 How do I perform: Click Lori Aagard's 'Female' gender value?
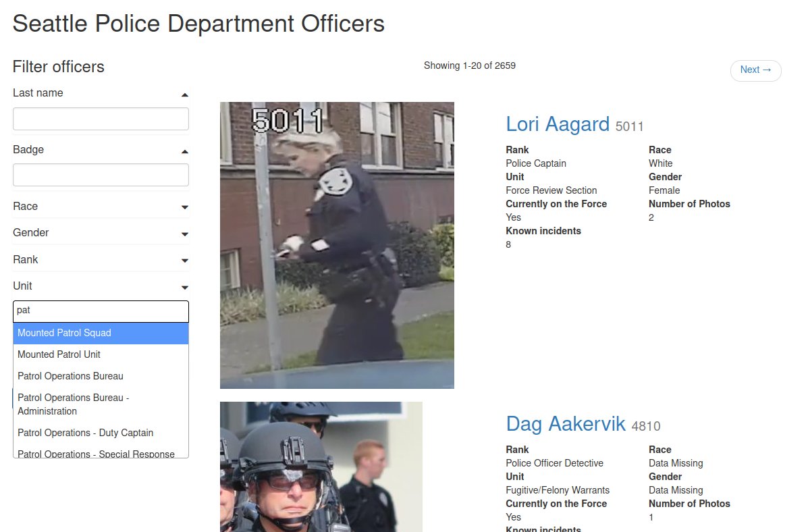[664, 190]
